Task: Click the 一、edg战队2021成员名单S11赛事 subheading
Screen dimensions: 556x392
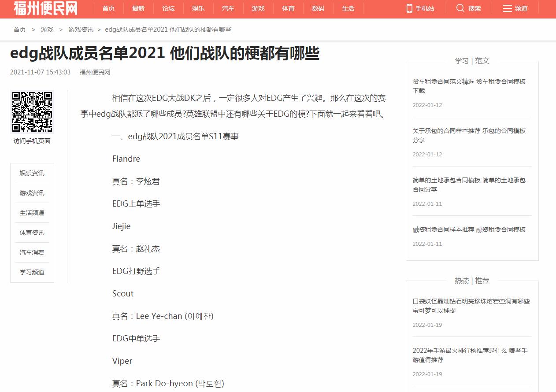Action: coord(175,137)
